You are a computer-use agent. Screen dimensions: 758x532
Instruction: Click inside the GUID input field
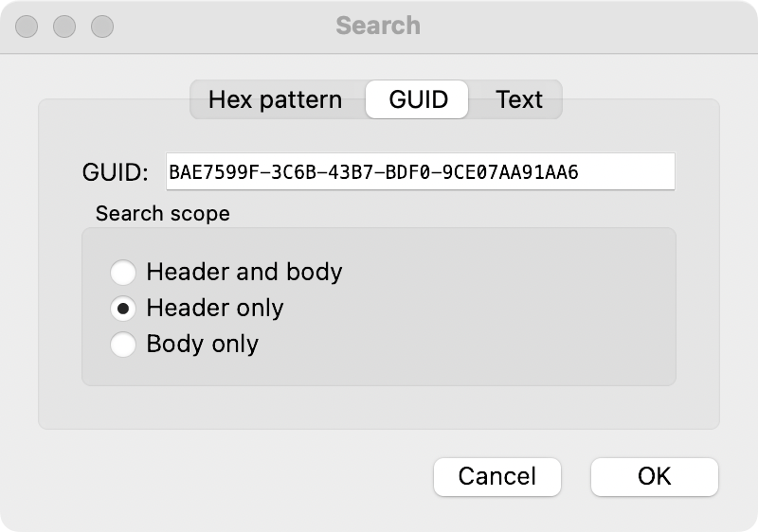tap(420, 172)
